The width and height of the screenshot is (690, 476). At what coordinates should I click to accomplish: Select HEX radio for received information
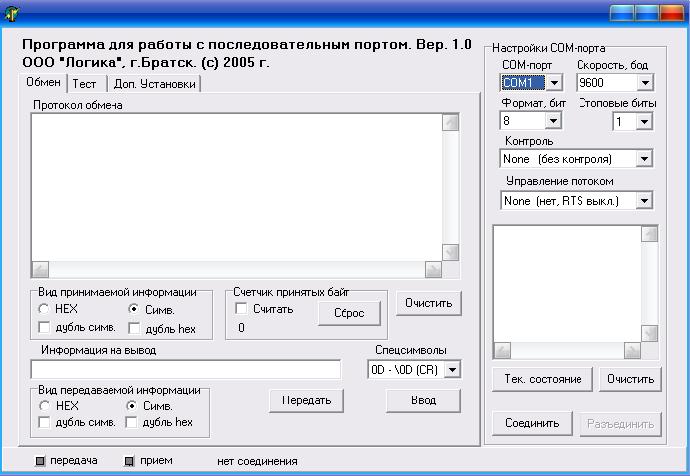pos(44,309)
